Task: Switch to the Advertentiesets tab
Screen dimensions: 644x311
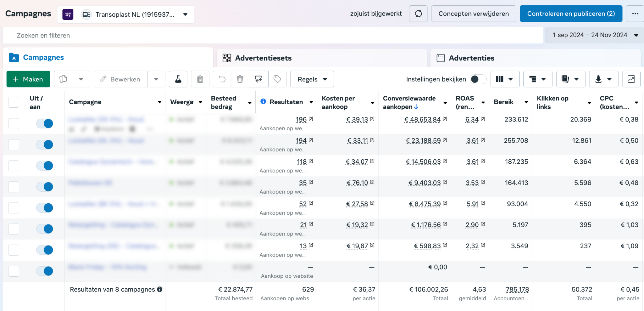Action: click(x=263, y=58)
